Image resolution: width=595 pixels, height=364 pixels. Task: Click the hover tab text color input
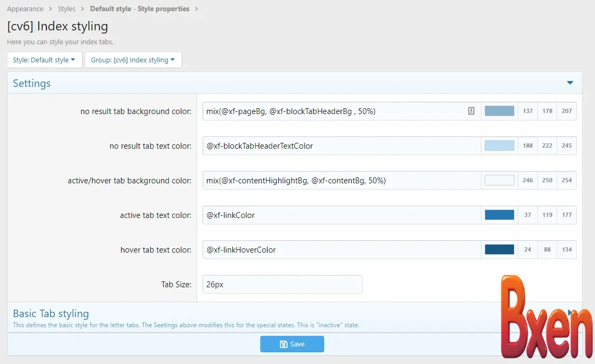tap(341, 249)
